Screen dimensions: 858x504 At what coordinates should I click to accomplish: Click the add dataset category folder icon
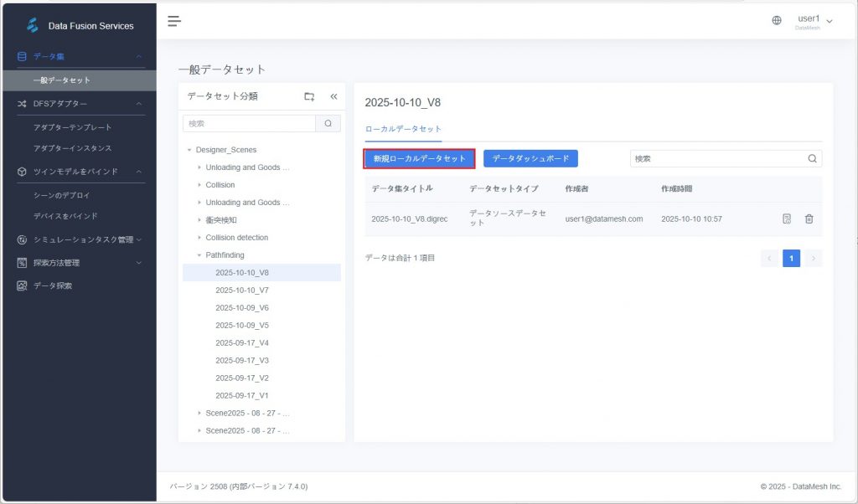[x=309, y=96]
